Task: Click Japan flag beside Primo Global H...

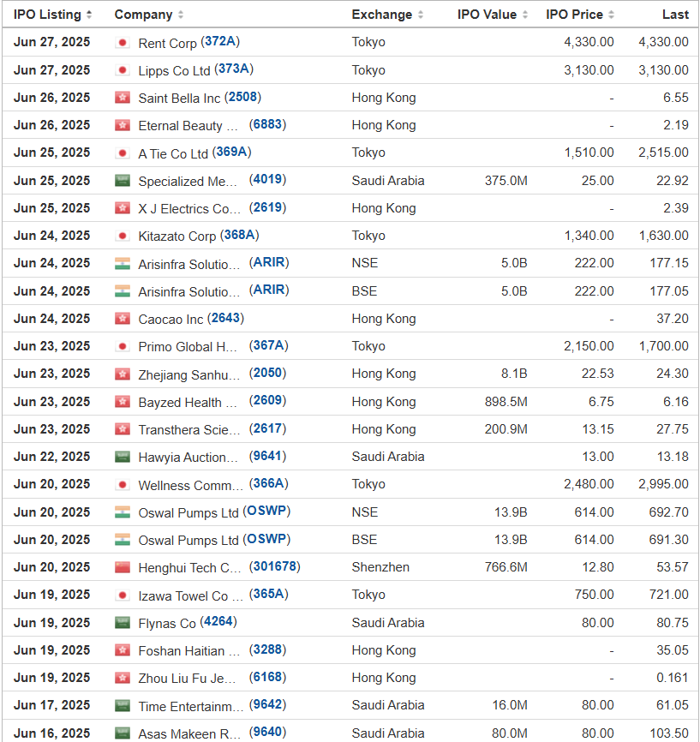Action: coord(123,346)
